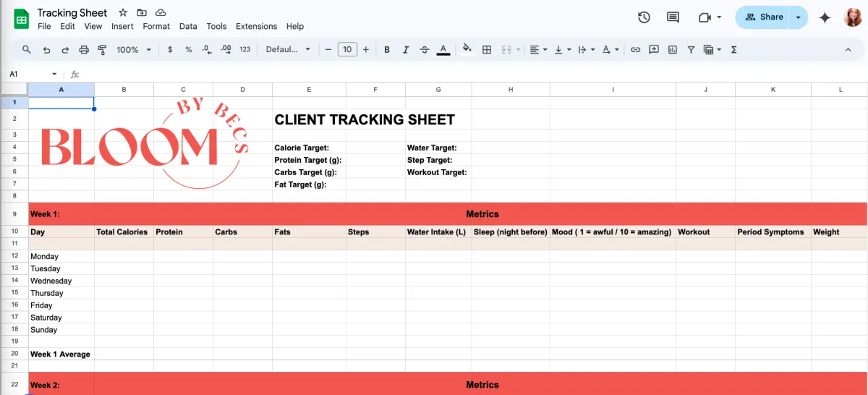Toggle strikethrough formatting
The image size is (868, 395).
click(425, 50)
